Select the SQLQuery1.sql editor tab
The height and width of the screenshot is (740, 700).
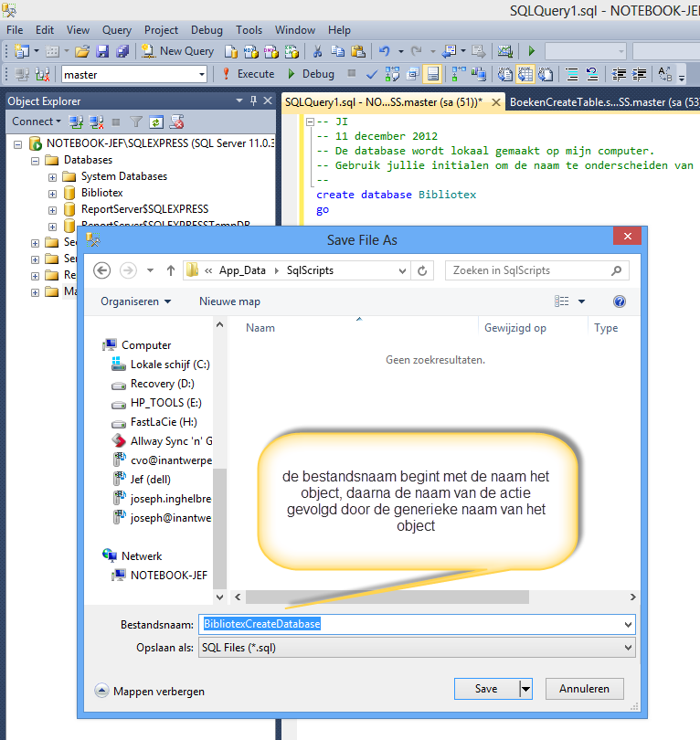click(384, 102)
